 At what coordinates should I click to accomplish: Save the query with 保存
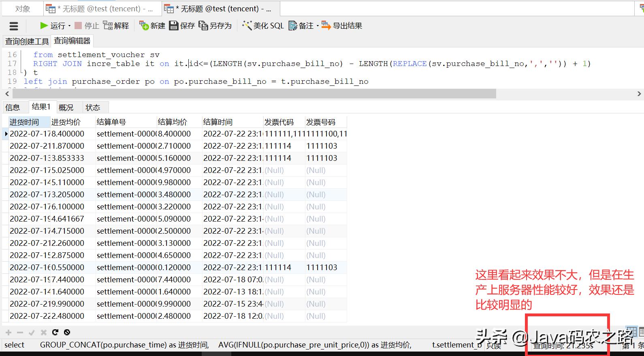182,26
